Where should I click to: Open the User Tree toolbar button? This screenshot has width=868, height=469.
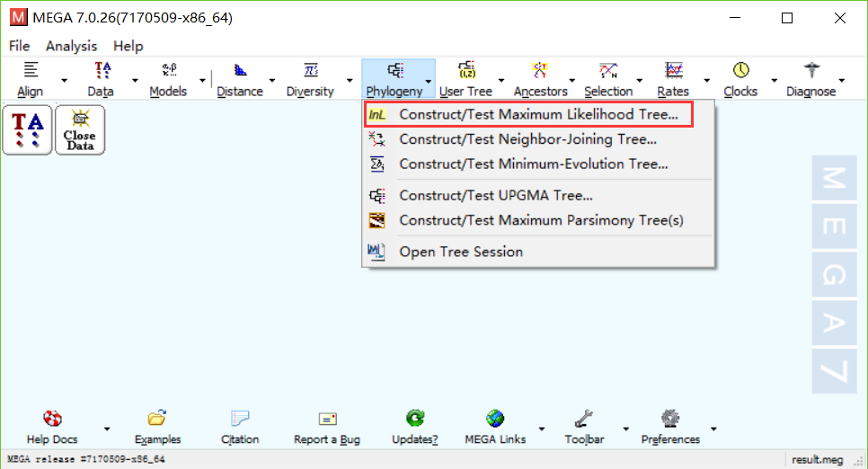(x=466, y=79)
